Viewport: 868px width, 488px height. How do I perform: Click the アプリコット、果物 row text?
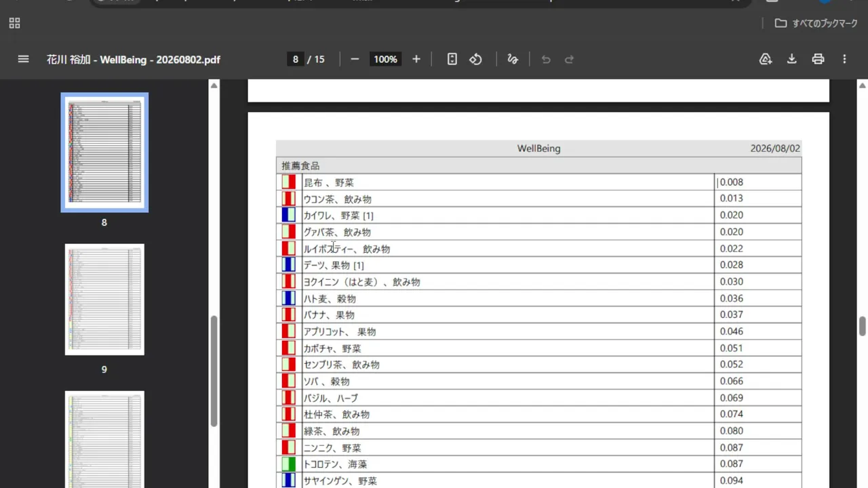(340, 331)
